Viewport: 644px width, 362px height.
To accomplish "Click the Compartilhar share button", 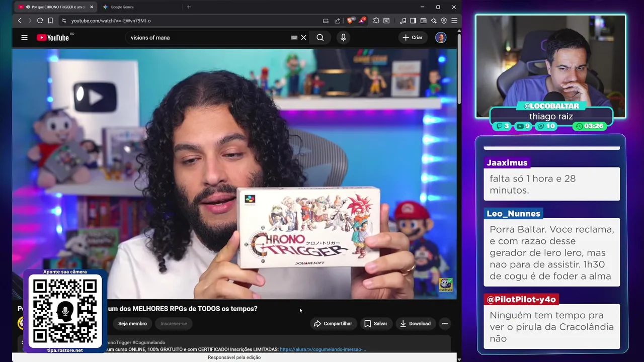I will tap(333, 324).
